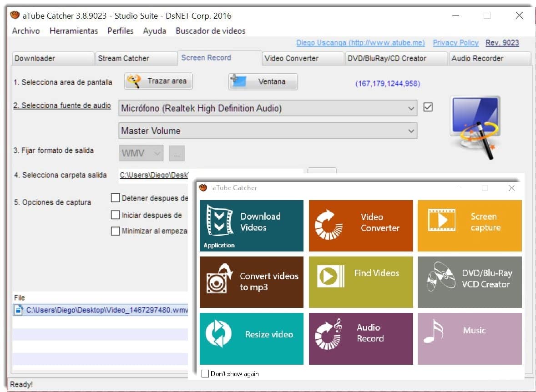536x392 pixels.
Task: Open the WMV output format dropdown
Action: 141,153
